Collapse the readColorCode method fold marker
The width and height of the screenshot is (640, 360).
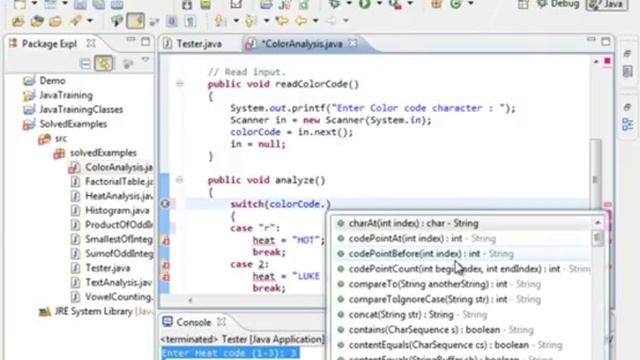[x=180, y=84]
